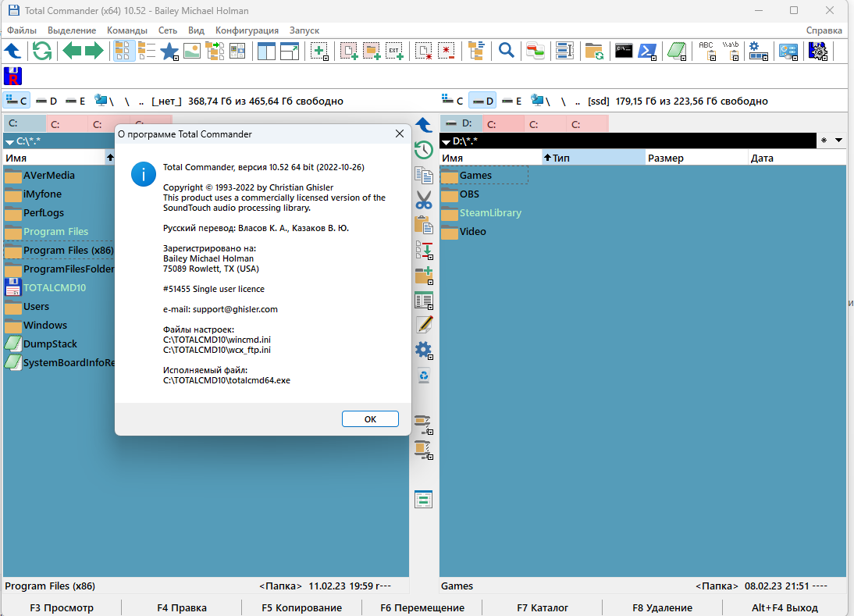Image resolution: width=854 pixels, height=616 pixels.
Task: Click the pencil edit icon
Action: [424, 325]
